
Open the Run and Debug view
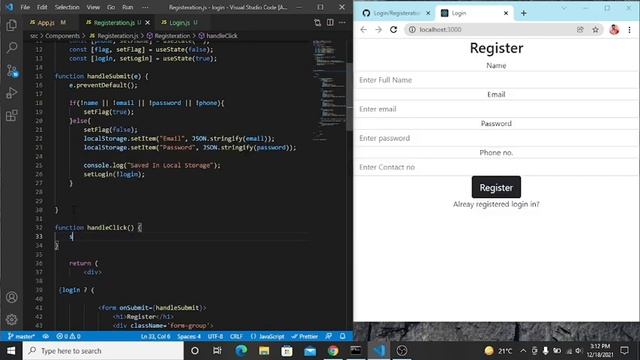click(11, 93)
